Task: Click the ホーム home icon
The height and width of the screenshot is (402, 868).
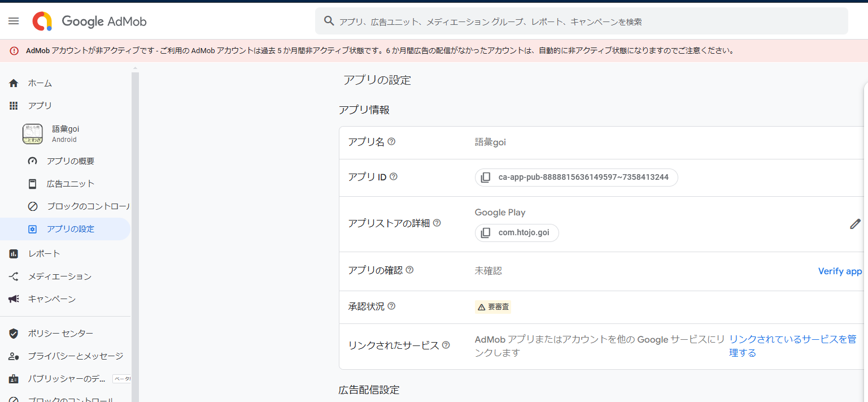Action: click(x=14, y=83)
